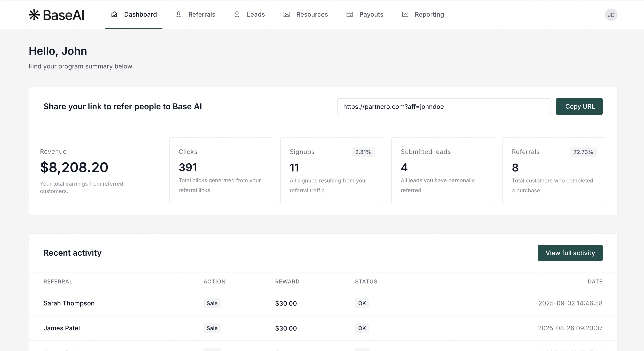Click the 72.73% referrals conversion badge

point(583,152)
